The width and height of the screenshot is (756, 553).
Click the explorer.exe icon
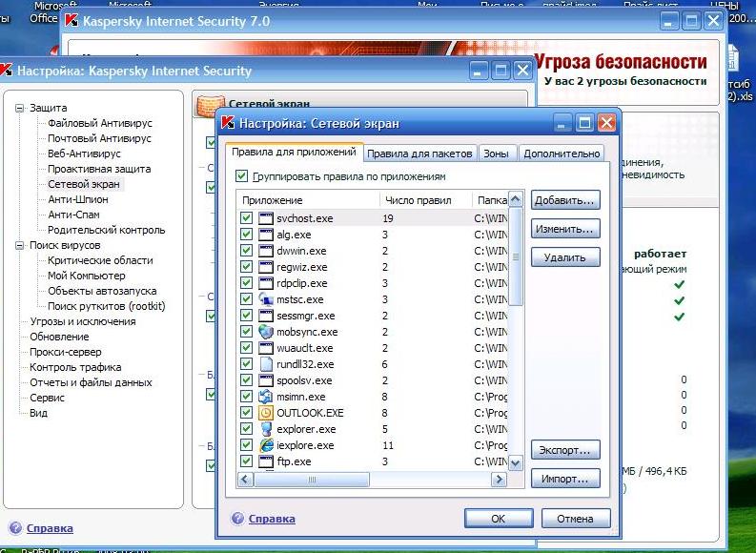[x=266, y=429]
